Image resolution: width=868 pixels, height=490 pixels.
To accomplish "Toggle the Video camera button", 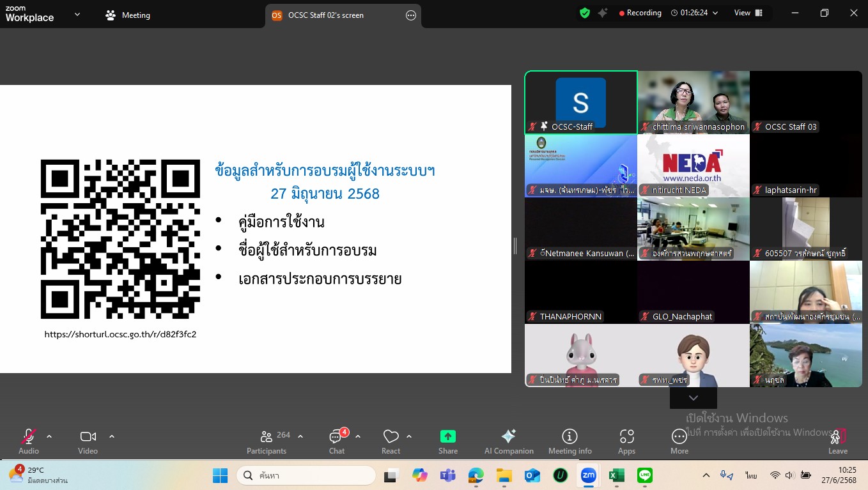I will [x=88, y=441].
